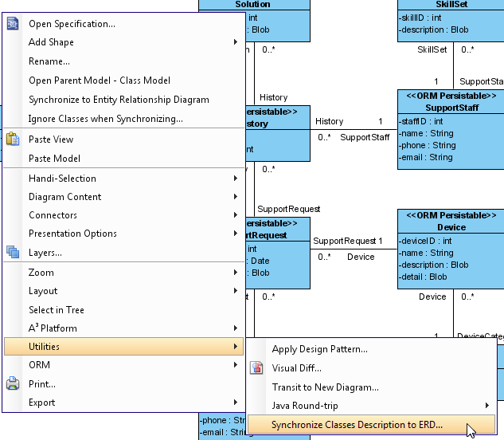Open Specification menu entry

(123, 24)
